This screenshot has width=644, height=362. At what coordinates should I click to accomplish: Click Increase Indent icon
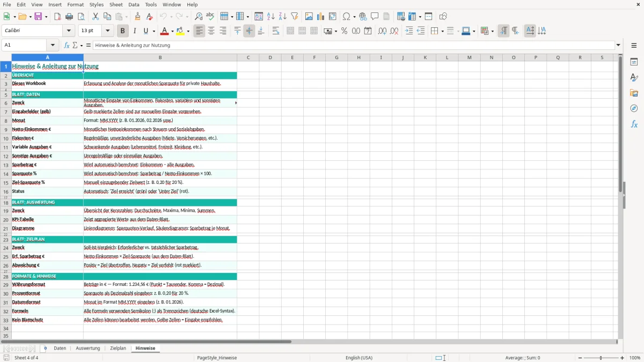point(409,31)
